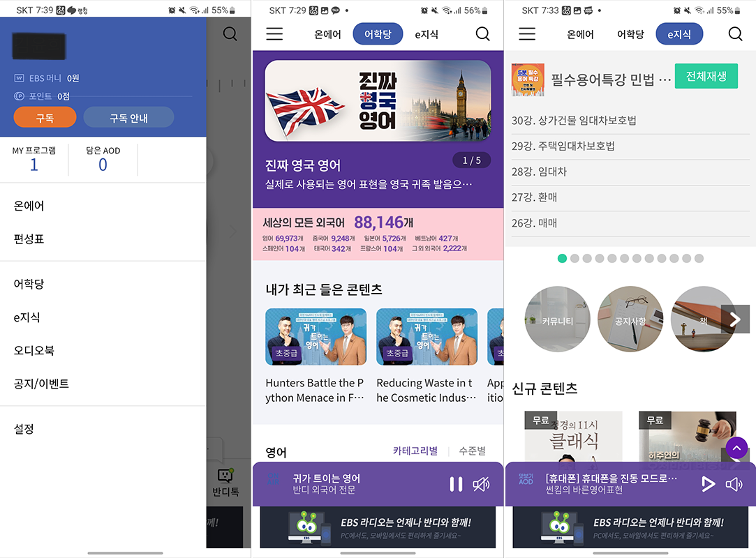Tap the orange 구독 button

pos(45,118)
